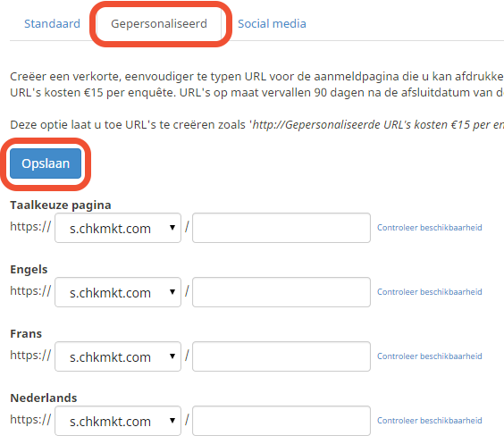Focus the Taalkeuze pagina URL text field
The width and height of the screenshot is (504, 444).
[x=281, y=228]
